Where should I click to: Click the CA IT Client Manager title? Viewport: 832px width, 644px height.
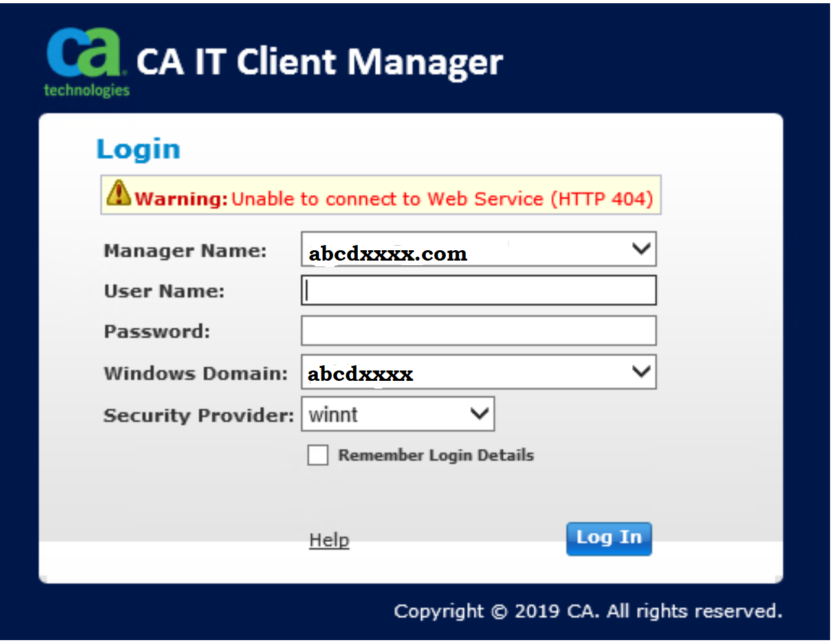(320, 63)
